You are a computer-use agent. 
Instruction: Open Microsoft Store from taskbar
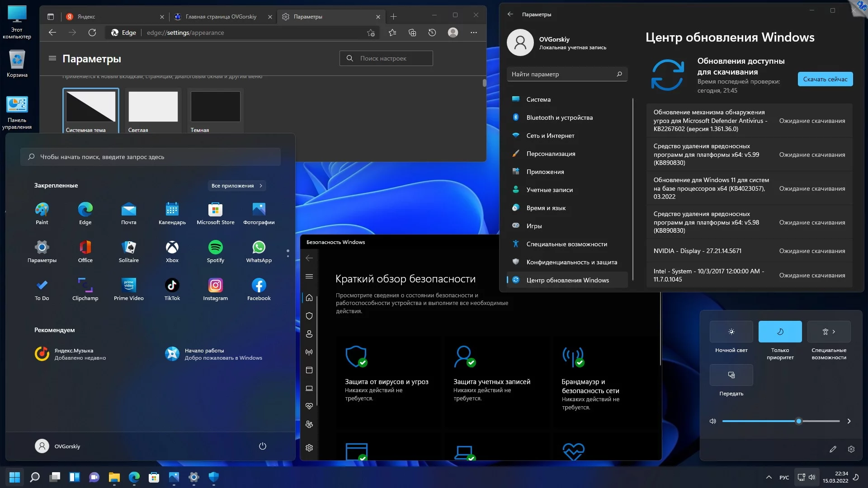(154, 477)
